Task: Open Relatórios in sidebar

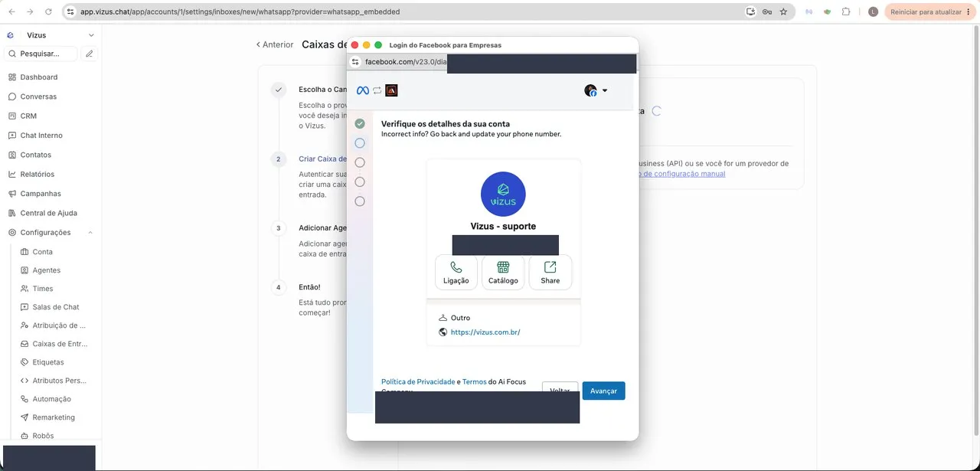Action: [37, 174]
